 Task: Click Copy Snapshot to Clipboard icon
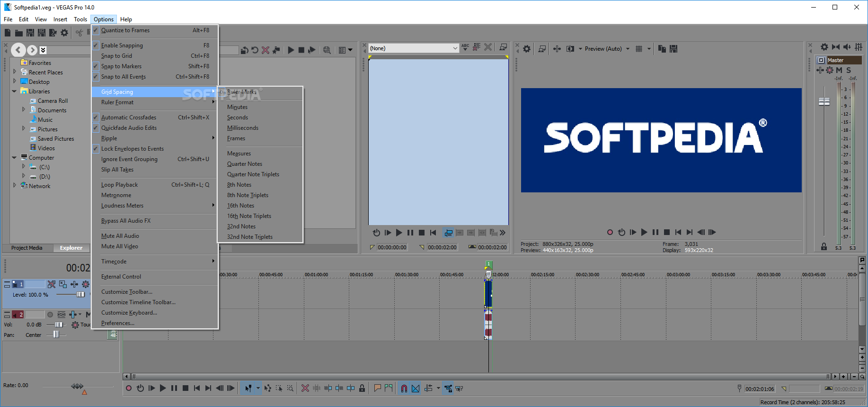pyautogui.click(x=662, y=48)
